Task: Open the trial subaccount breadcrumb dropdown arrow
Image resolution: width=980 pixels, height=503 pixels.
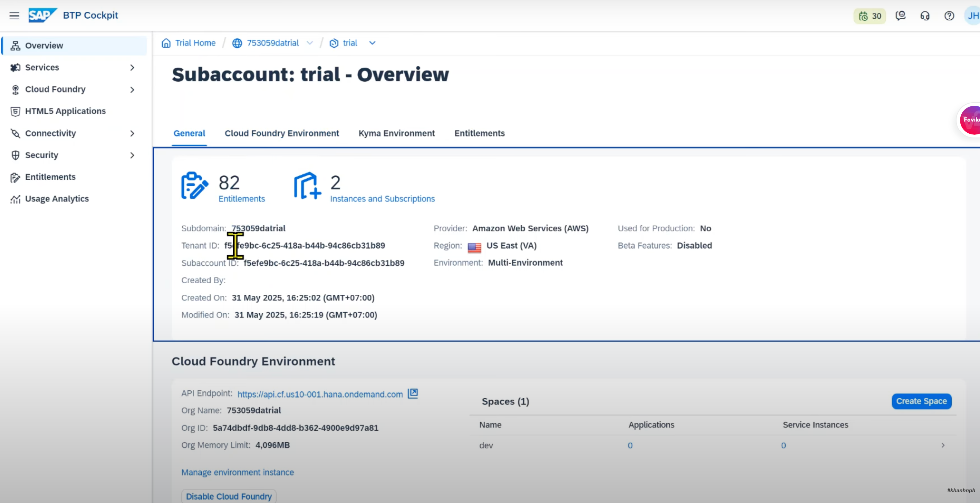Action: (373, 43)
